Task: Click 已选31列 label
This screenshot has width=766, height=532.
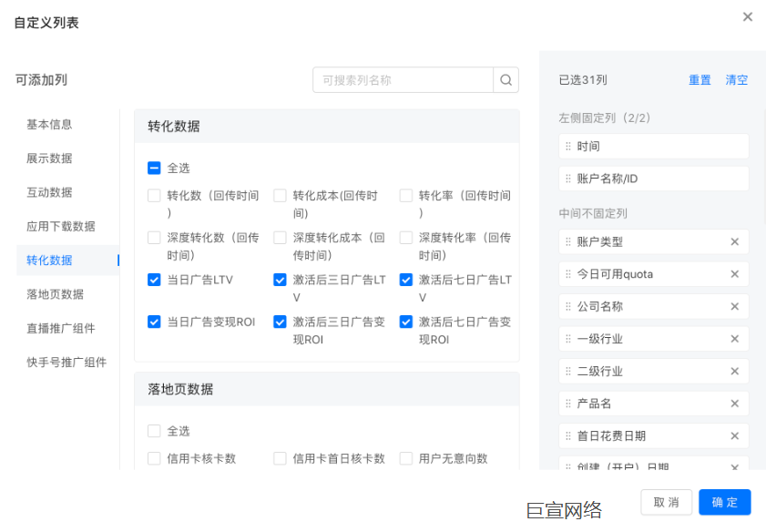Action: pyautogui.click(x=583, y=79)
